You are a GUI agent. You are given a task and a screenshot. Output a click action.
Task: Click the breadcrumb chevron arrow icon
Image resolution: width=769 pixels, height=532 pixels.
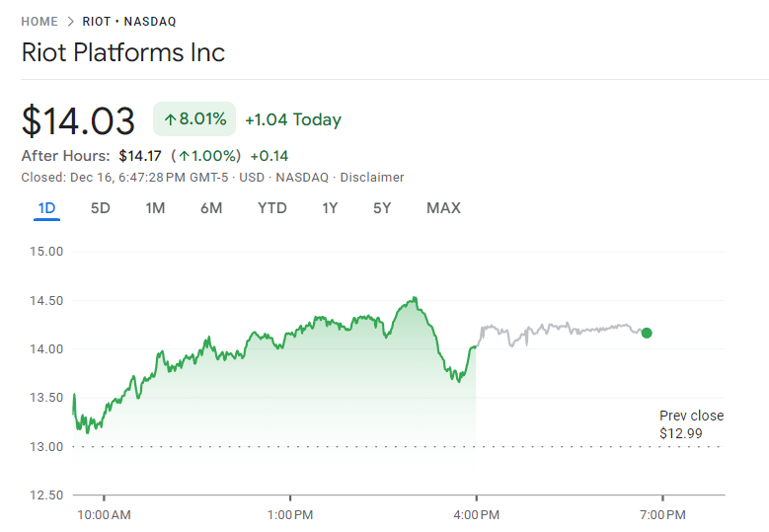(71, 22)
